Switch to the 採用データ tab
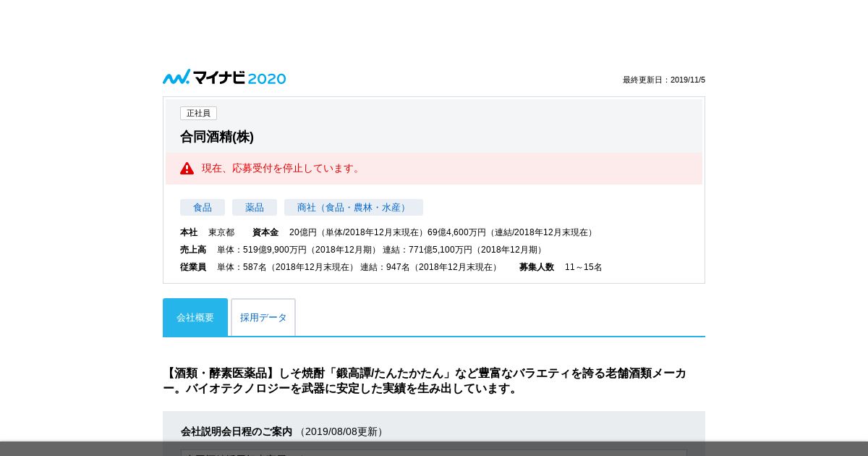The width and height of the screenshot is (868, 456). (263, 317)
